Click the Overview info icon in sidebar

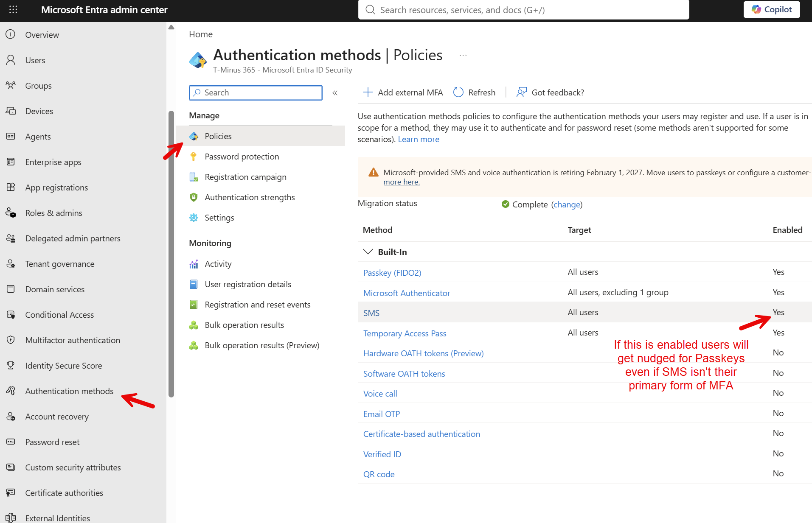pos(11,34)
